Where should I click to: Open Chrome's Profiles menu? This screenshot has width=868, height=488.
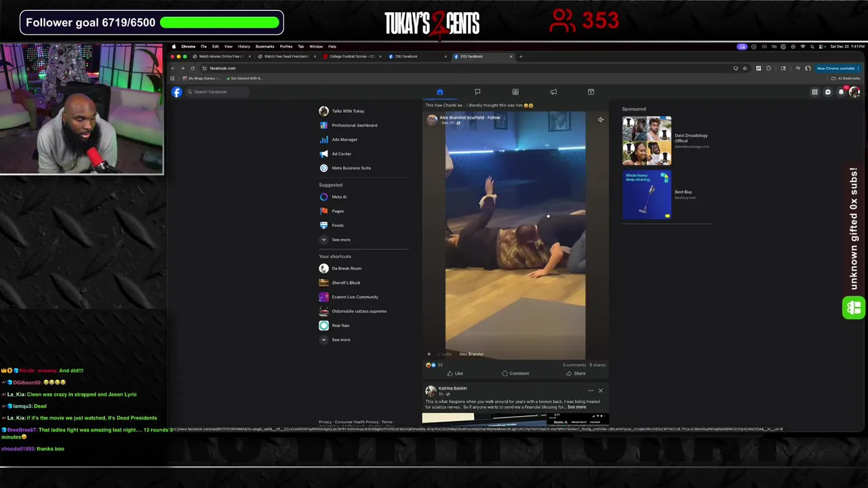pyautogui.click(x=286, y=47)
